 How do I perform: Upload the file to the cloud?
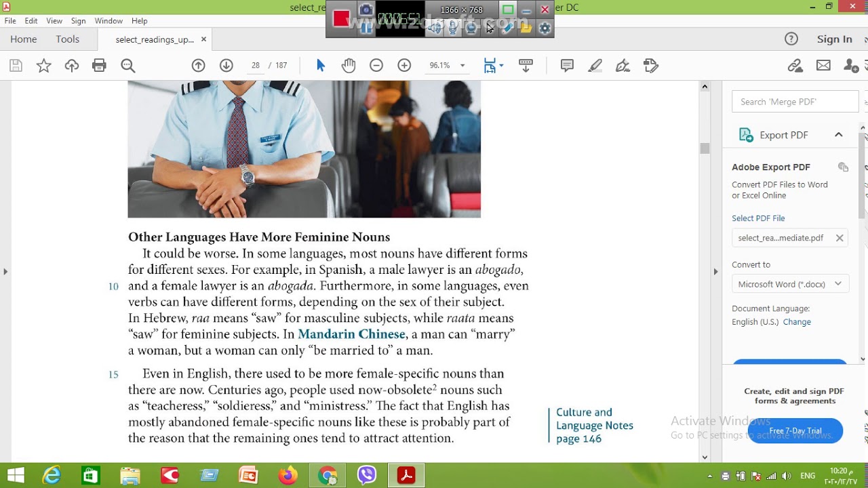pos(72,66)
